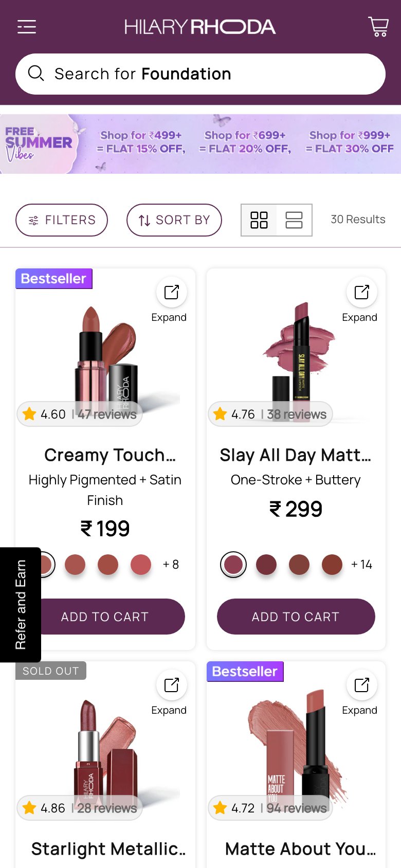Screen dimensions: 401x868
Task: Open the Free Summer Vibes offer banner
Action: [200, 144]
